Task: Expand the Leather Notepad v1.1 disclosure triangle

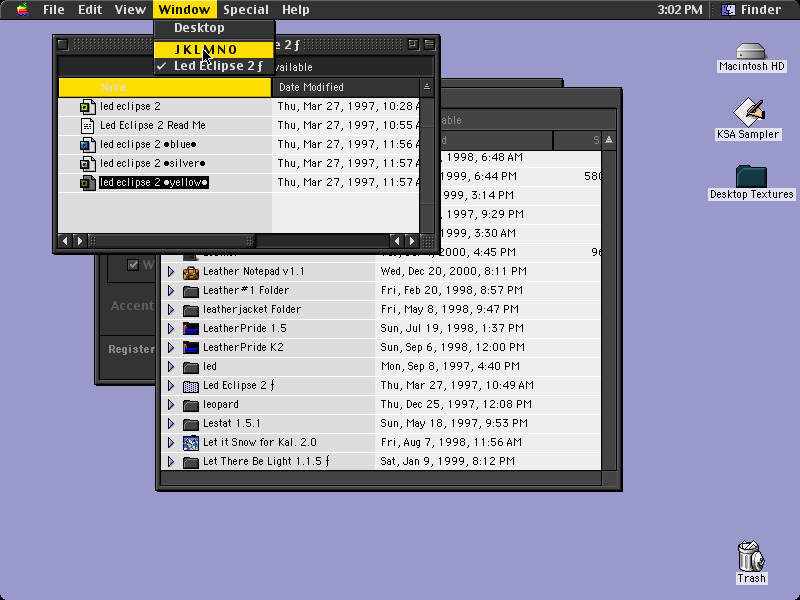Action: click(x=171, y=271)
